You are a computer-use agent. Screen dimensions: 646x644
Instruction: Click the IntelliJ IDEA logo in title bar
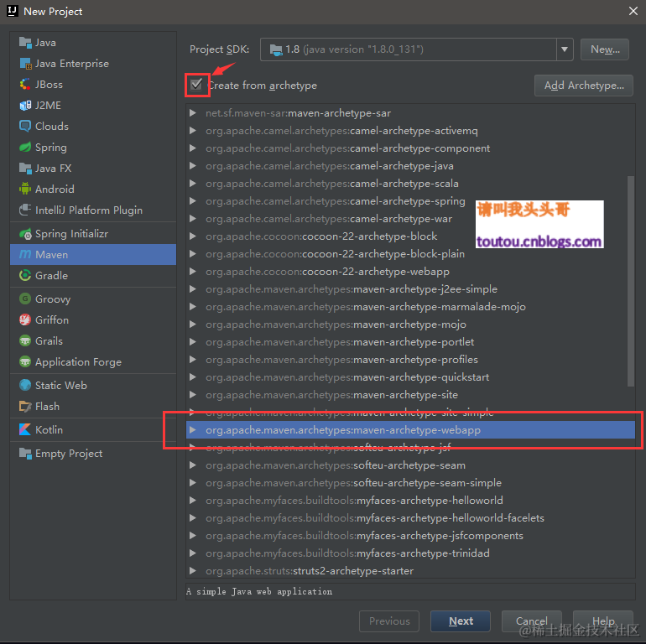point(13,11)
